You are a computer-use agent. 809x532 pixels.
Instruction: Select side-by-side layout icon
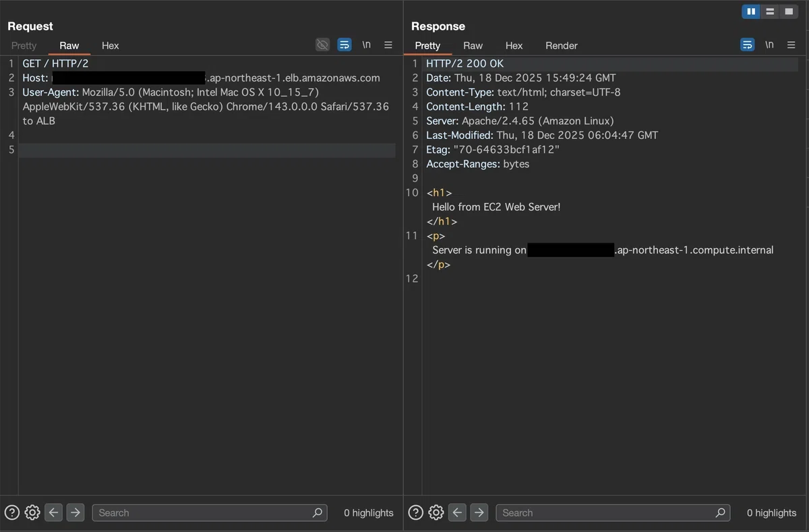click(751, 11)
